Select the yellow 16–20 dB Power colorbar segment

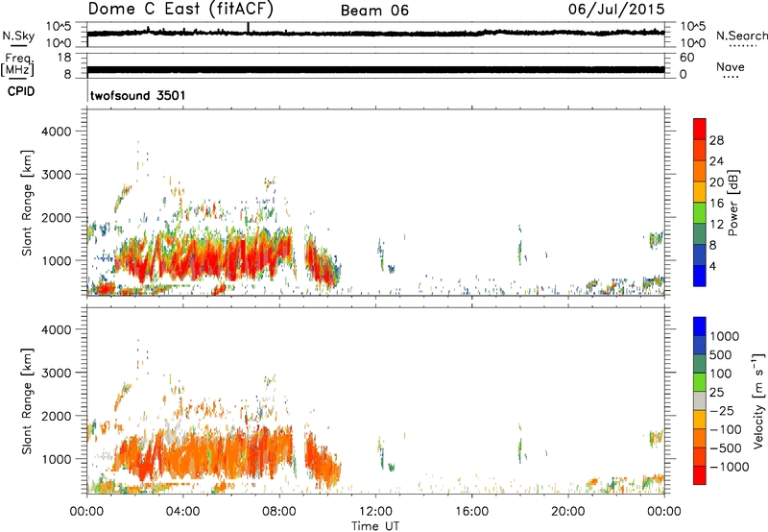click(x=700, y=191)
